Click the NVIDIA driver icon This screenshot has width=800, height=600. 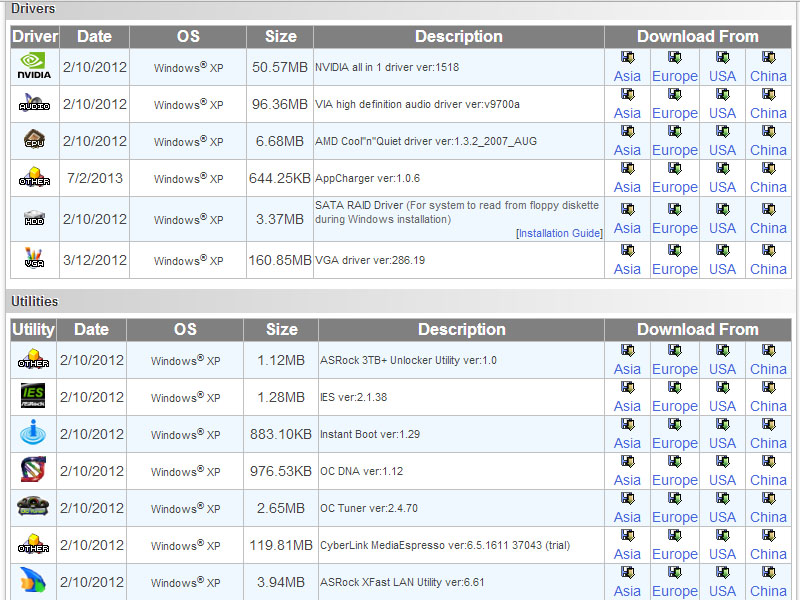(34, 66)
